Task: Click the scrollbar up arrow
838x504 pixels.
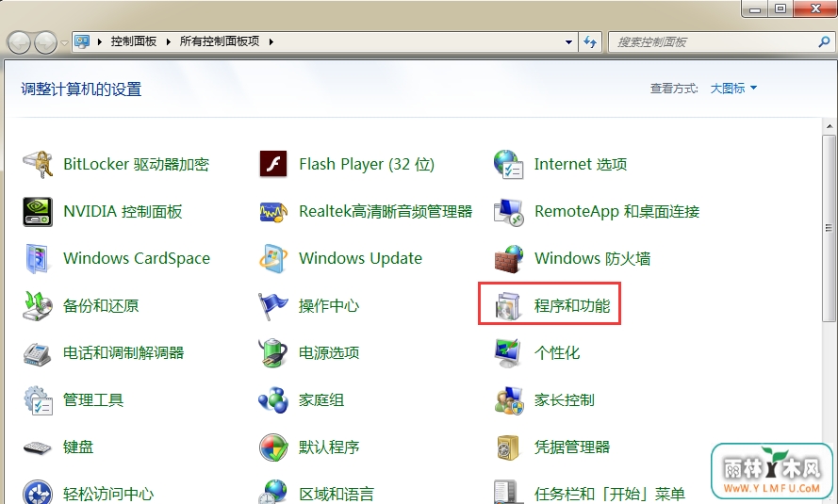Action: [829, 127]
